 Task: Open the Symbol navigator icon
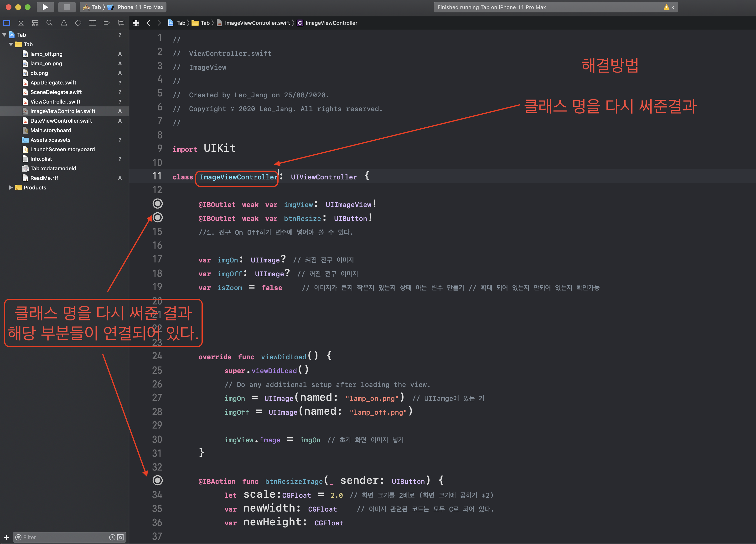point(35,23)
